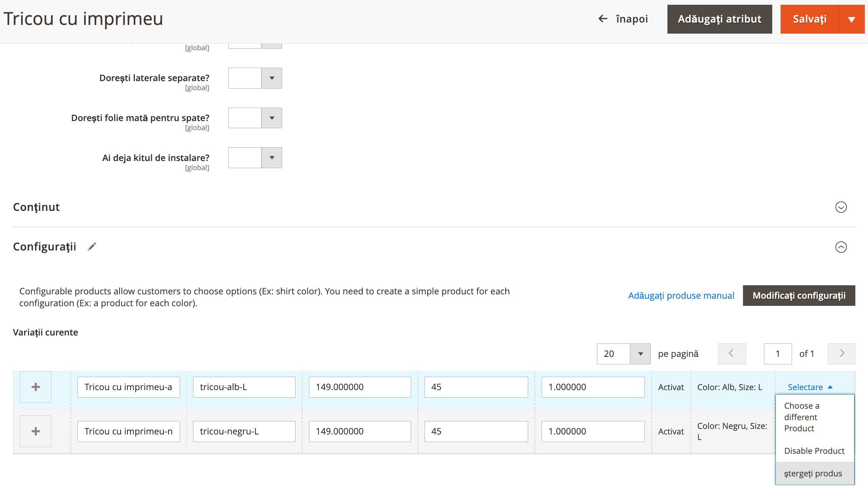Click weight field in the tricou-negru-L row
The image size is (868, 493).
point(593,431)
